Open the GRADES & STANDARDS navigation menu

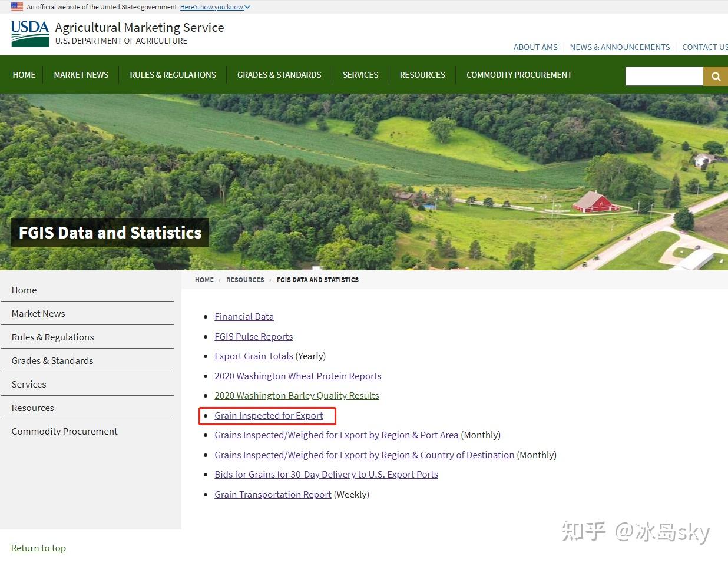tap(279, 75)
